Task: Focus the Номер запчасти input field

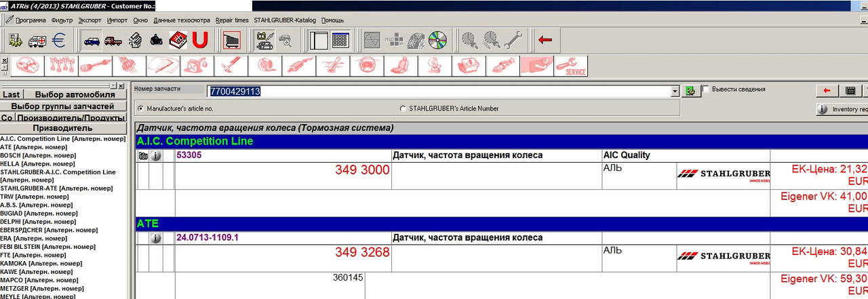Action: coord(438,91)
